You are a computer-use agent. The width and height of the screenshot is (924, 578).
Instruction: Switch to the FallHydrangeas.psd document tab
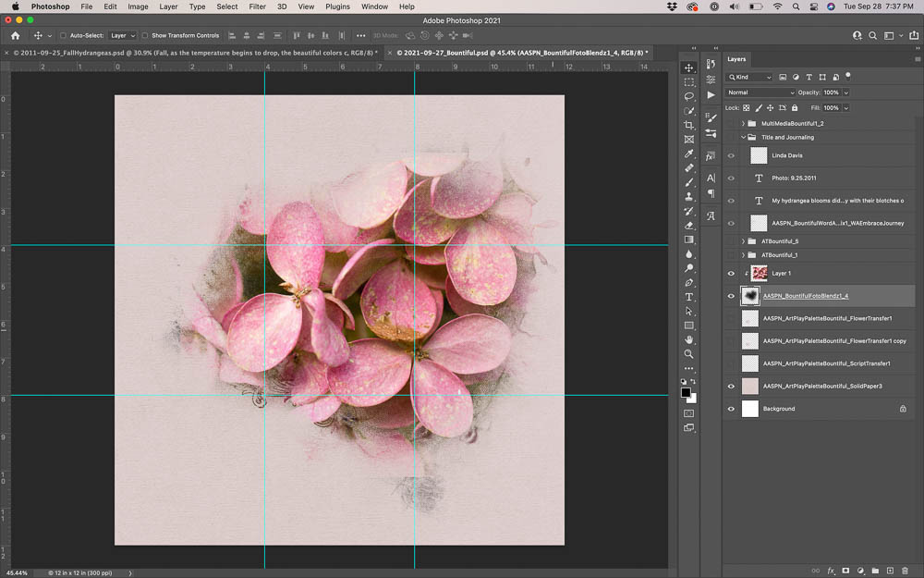(x=194, y=53)
